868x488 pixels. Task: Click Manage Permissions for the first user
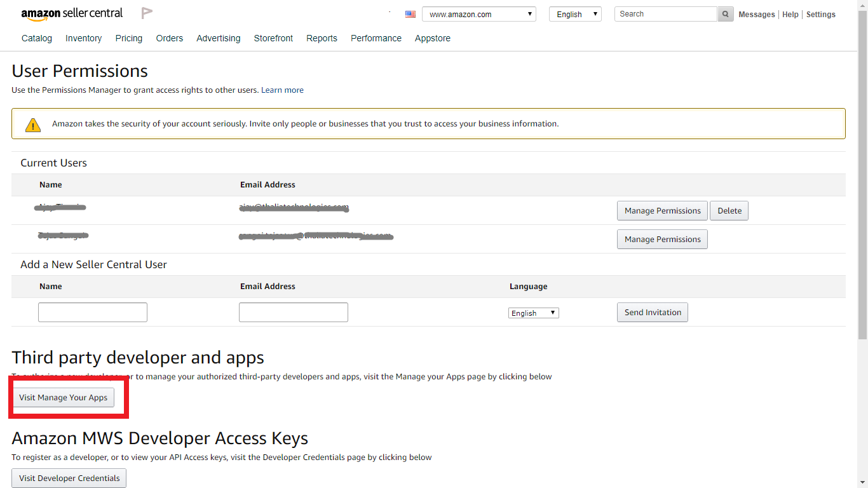point(662,211)
